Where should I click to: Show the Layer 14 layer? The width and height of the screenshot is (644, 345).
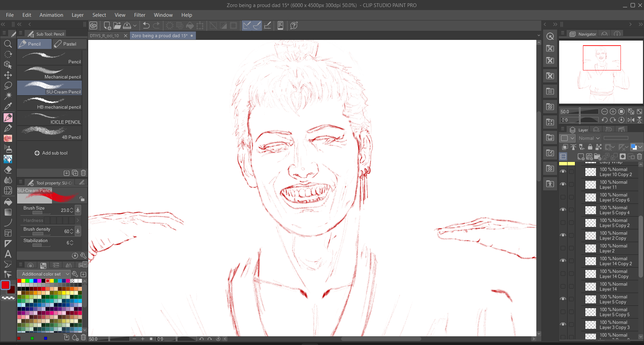tap(563, 286)
